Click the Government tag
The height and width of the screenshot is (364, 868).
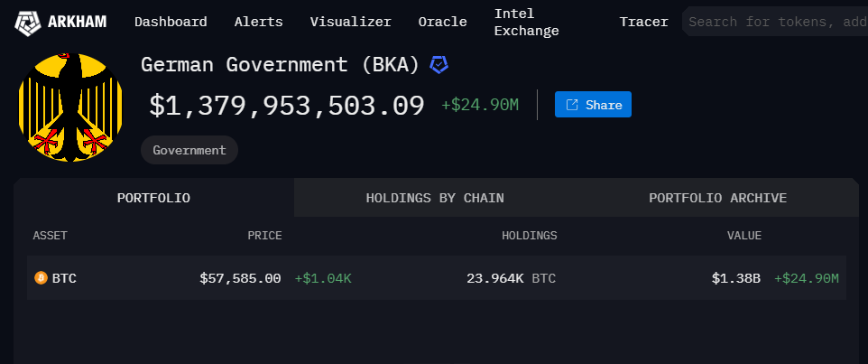tap(189, 150)
